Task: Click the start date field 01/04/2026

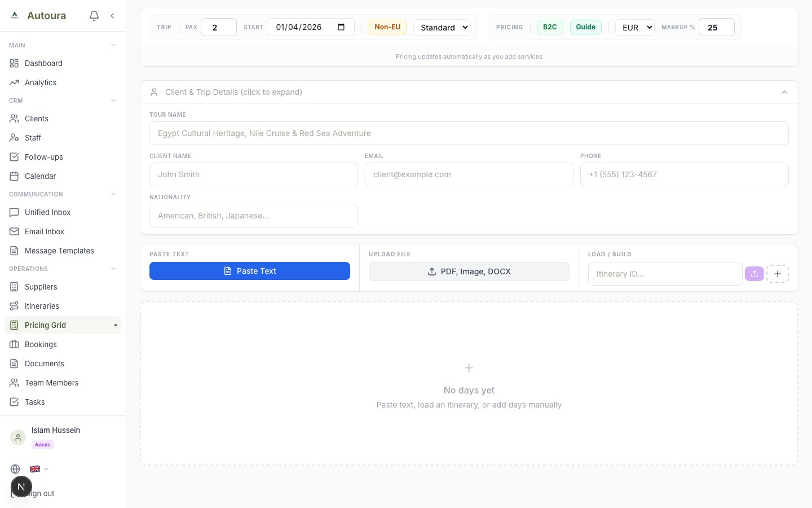Action: [x=311, y=27]
